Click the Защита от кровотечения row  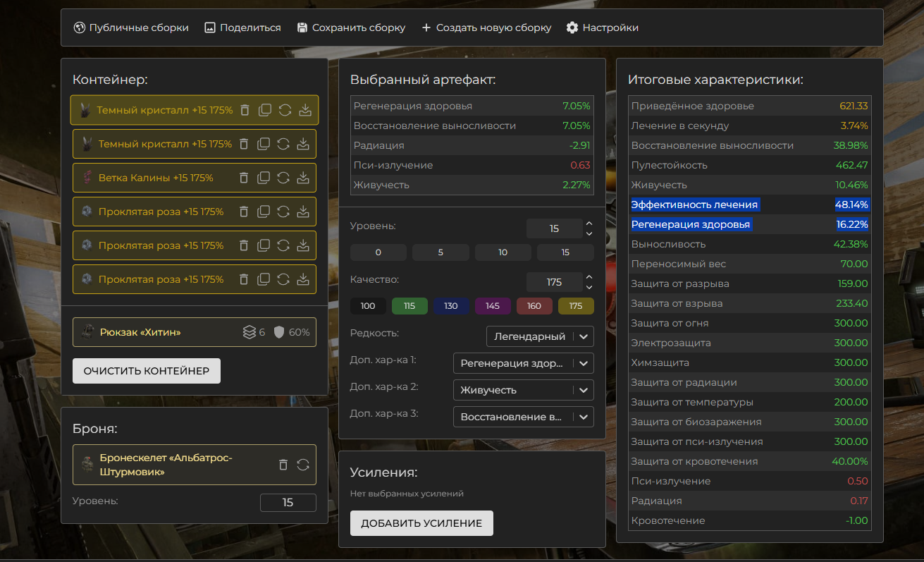(x=750, y=461)
